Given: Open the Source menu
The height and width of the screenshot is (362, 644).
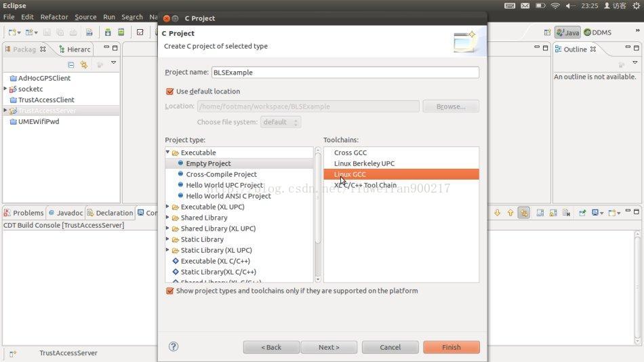Looking at the screenshot, I should (85, 17).
